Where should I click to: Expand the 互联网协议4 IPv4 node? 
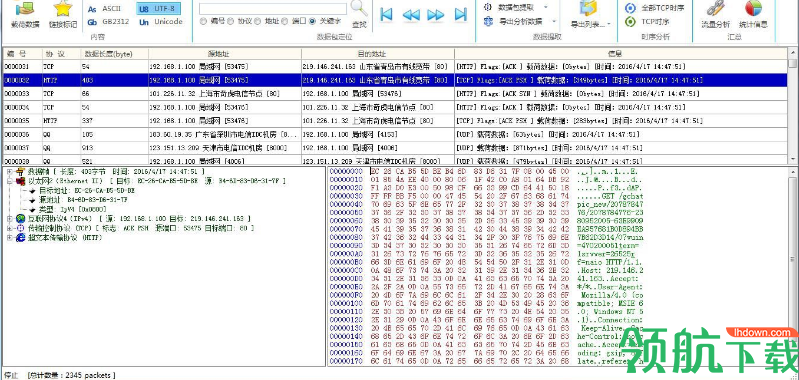coord(9,218)
